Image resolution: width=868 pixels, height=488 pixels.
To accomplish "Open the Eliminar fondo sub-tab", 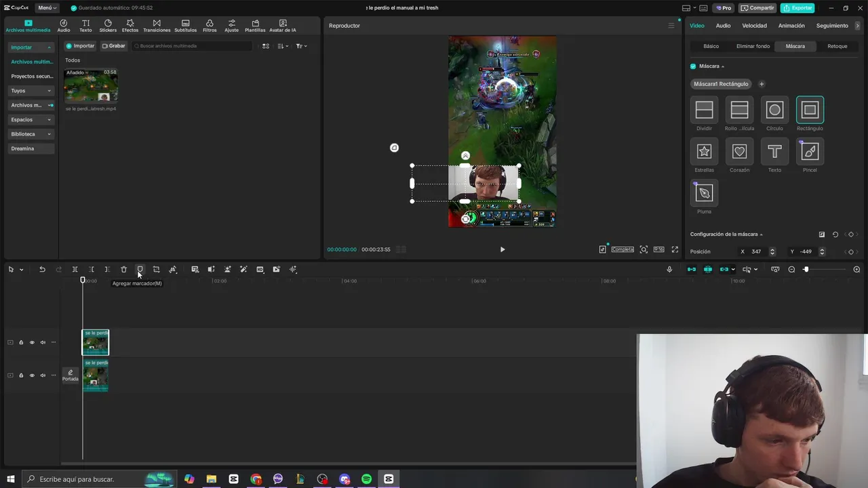I will pyautogui.click(x=753, y=46).
